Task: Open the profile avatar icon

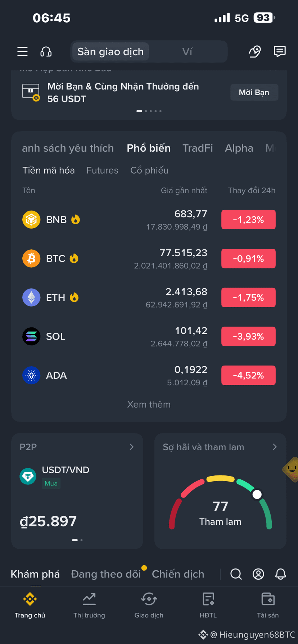Action: pos(258,574)
